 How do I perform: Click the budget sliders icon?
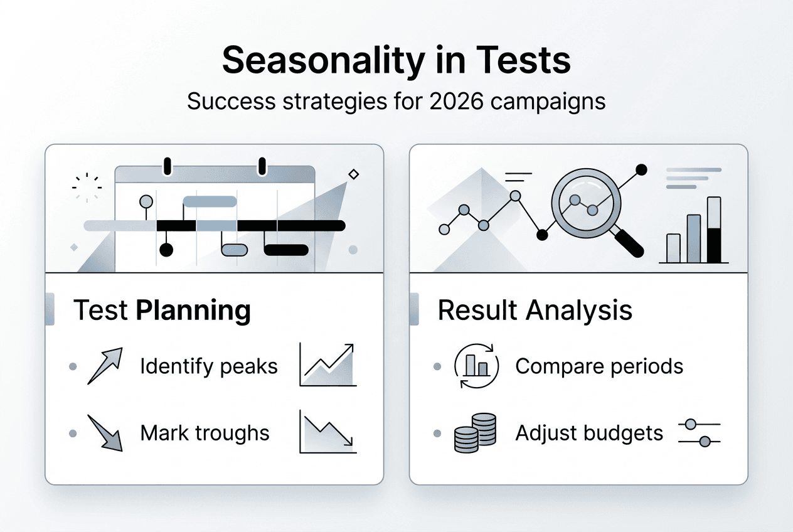coord(699,433)
